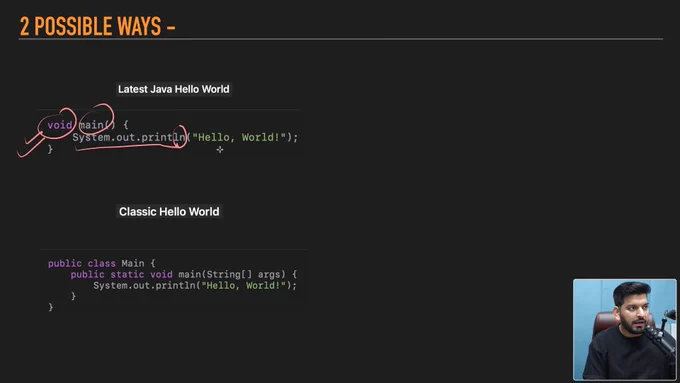Click the "Hello, World!" string in the classic snippet
680x383 pixels.
pos(244,285)
